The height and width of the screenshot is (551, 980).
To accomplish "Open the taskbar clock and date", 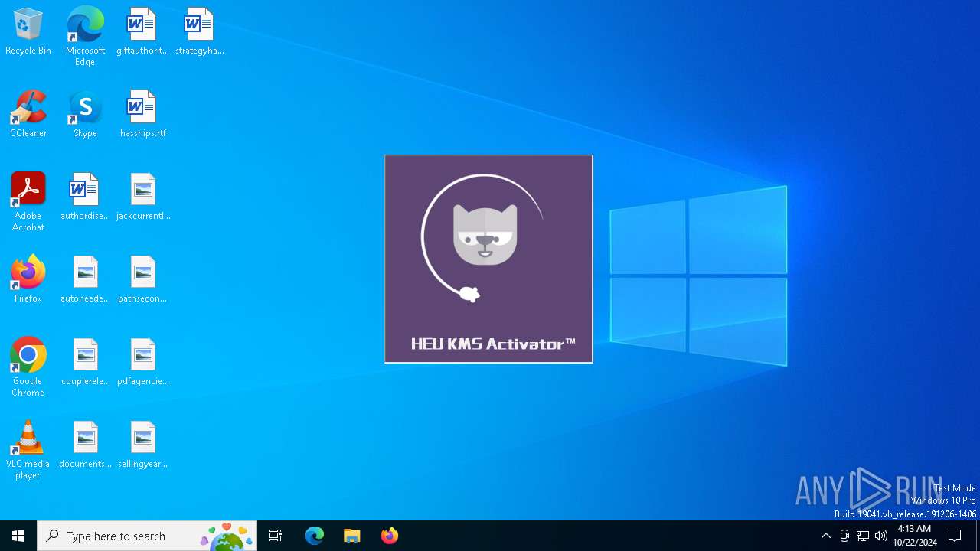I will click(x=915, y=536).
